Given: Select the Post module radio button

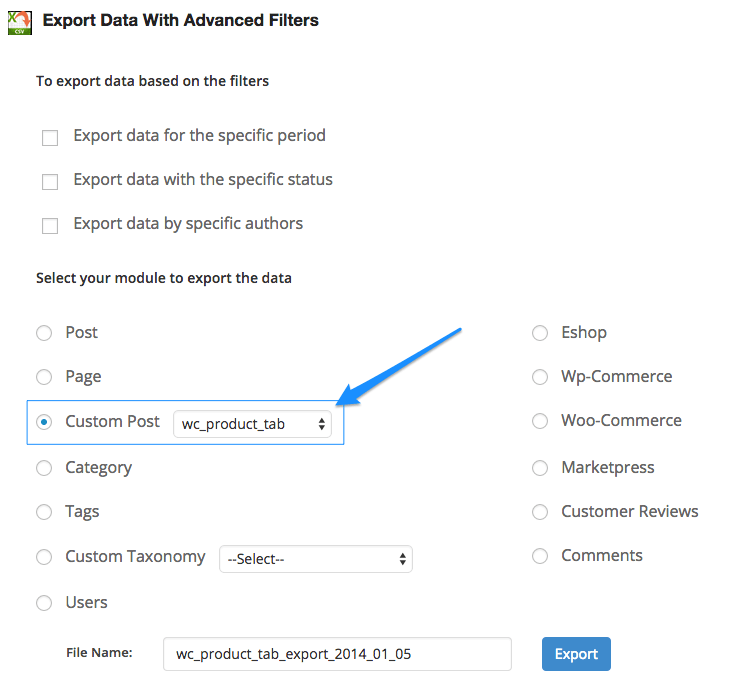Looking at the screenshot, I should pyautogui.click(x=44, y=333).
